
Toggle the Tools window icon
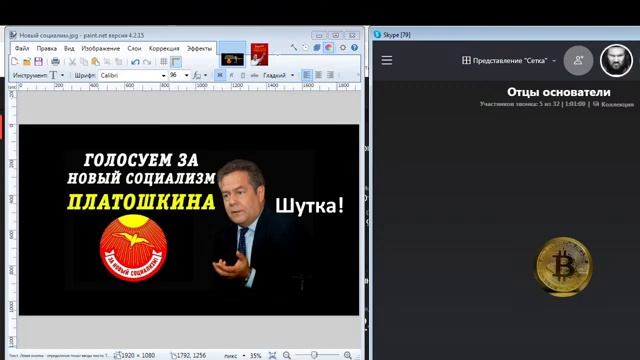click(294, 47)
